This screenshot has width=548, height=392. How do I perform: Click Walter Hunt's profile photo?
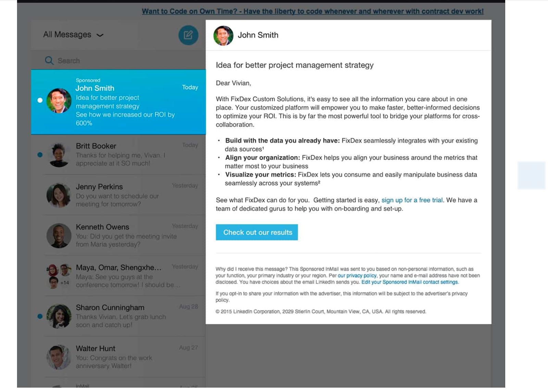(59, 357)
